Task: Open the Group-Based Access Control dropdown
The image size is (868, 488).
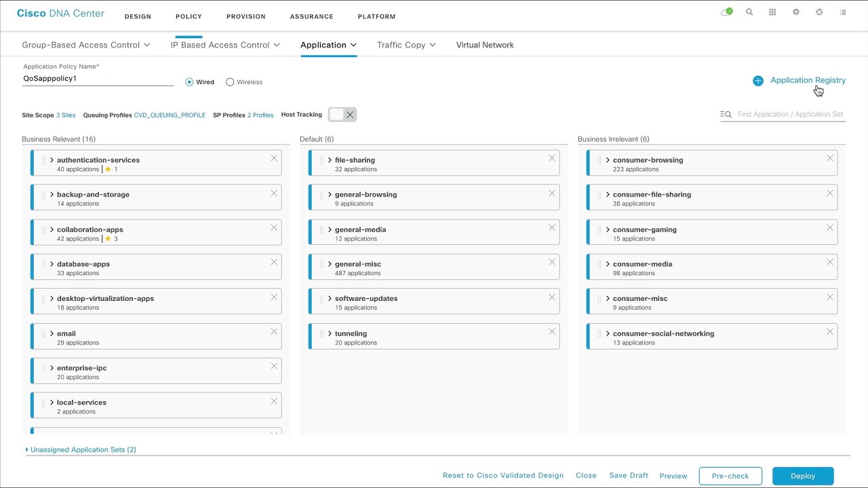Action: [85, 45]
